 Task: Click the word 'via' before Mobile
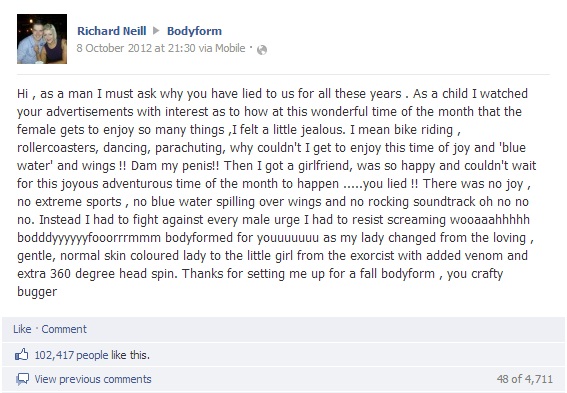tap(205, 48)
